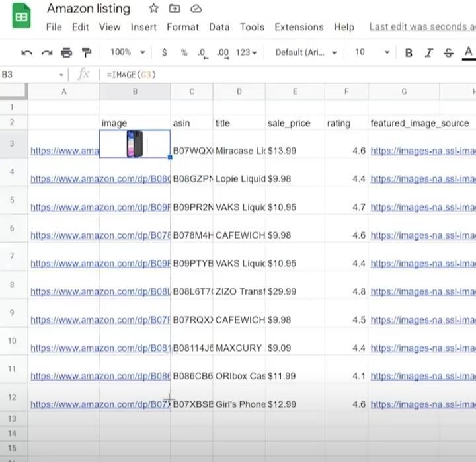The image size is (476, 462).
Task: Open the Extensions menu
Action: coord(299,27)
